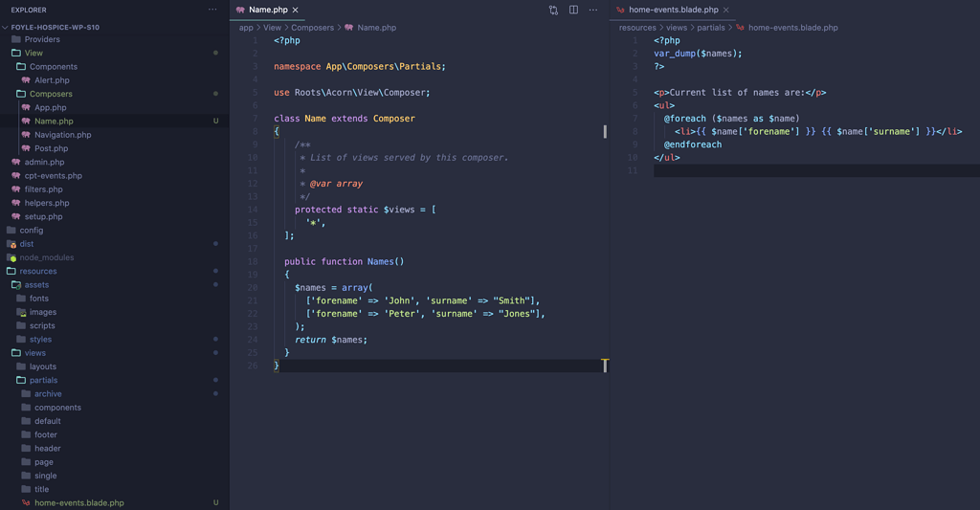Close the home-events.blade.php tab
The image size is (980, 510).
726,10
